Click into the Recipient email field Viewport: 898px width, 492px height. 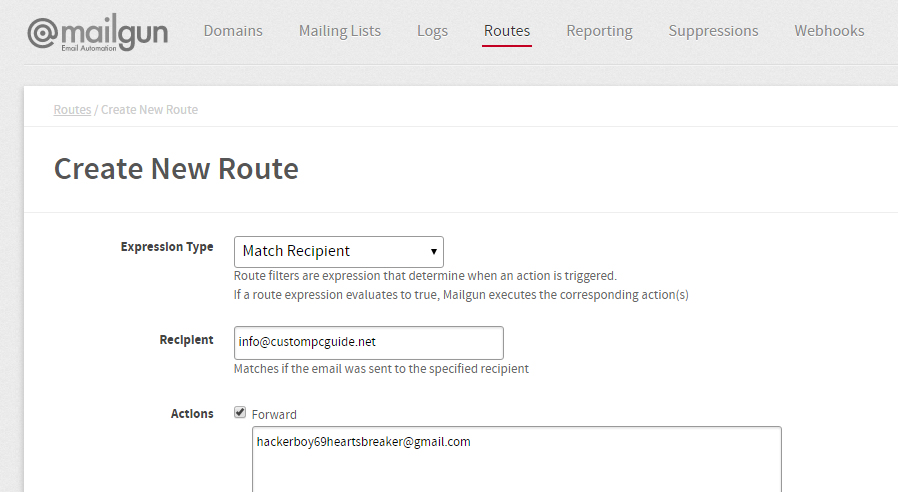coord(368,343)
